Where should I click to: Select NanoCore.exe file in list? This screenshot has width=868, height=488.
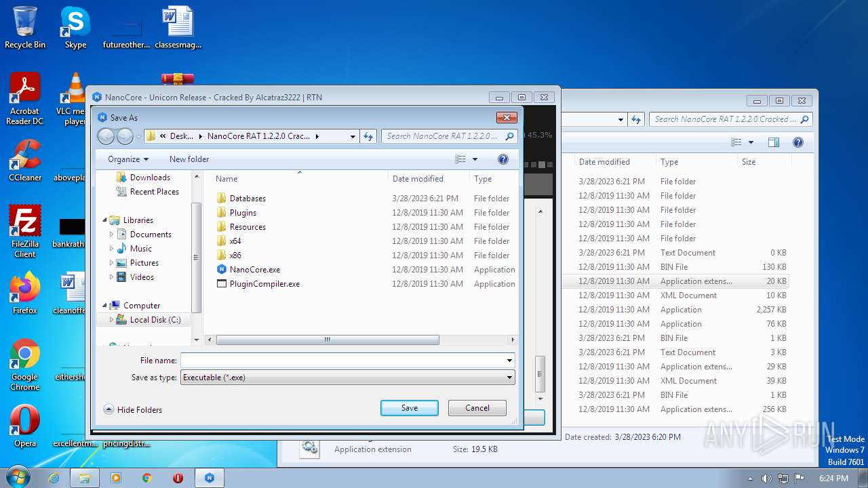254,270
